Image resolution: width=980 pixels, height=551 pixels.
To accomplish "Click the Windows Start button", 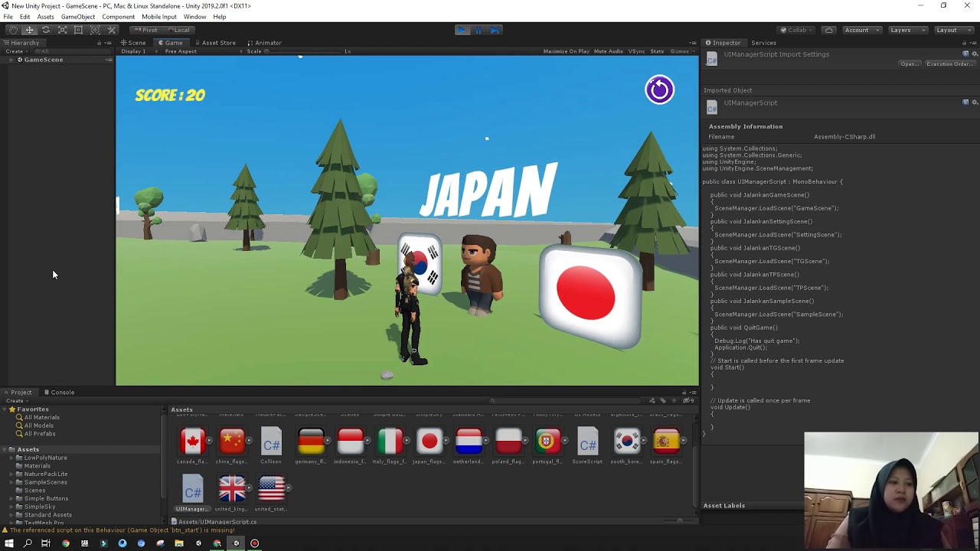I will pyautogui.click(x=9, y=543).
